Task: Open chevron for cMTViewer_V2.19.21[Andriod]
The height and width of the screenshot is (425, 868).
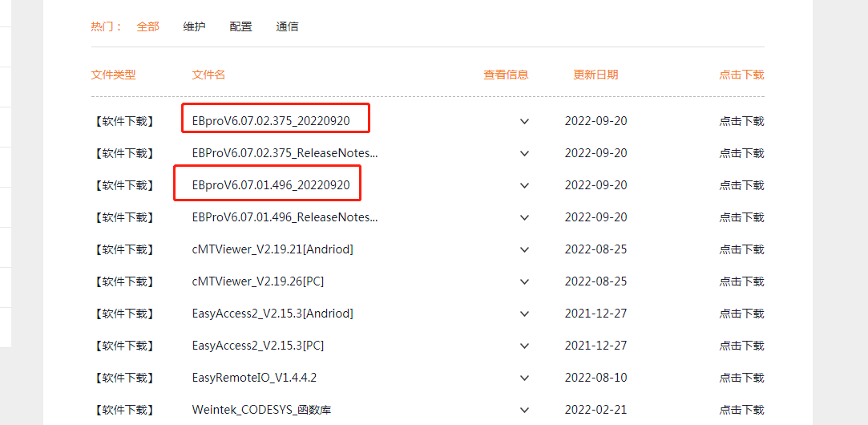Action: point(525,249)
